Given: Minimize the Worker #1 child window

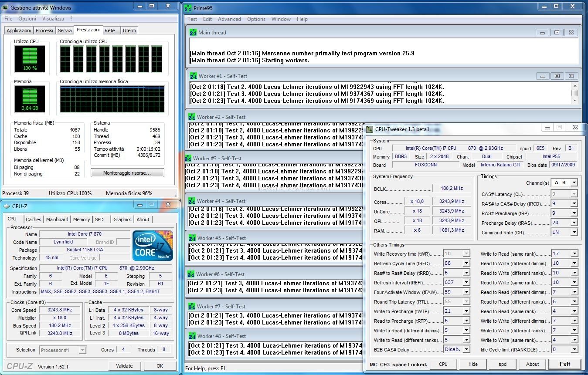Looking at the screenshot, I should (542, 76).
